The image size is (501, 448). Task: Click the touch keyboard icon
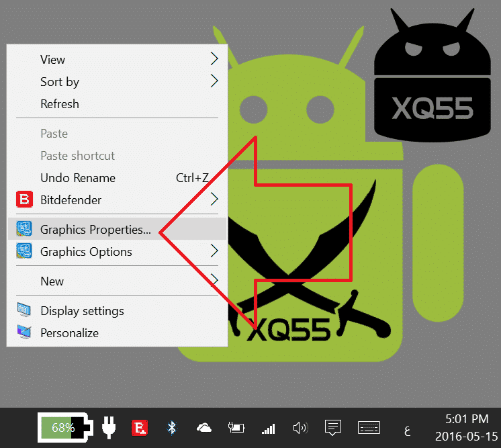[369, 427]
